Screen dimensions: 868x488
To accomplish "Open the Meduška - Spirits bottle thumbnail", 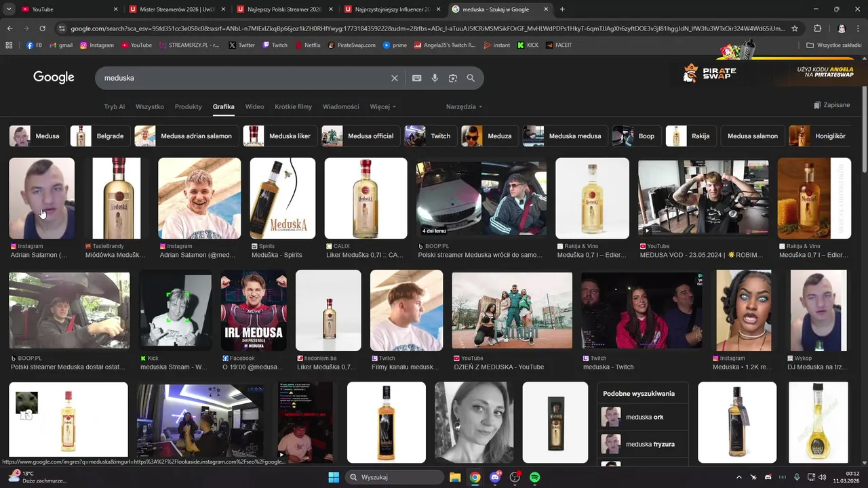I will pos(283,199).
